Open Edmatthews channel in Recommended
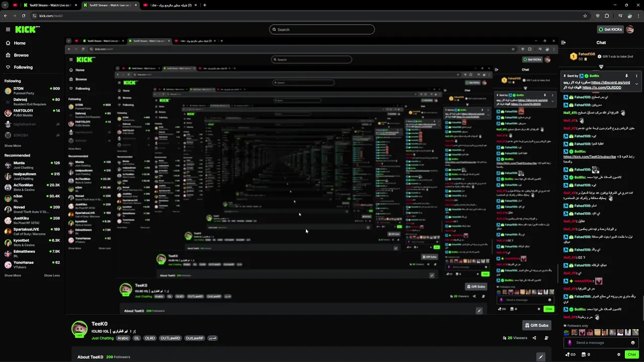This screenshot has height=362, width=644. tap(32, 253)
